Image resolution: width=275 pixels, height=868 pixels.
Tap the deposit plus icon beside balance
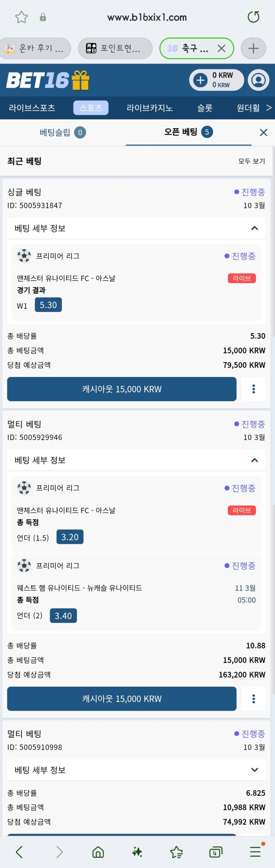point(201,80)
